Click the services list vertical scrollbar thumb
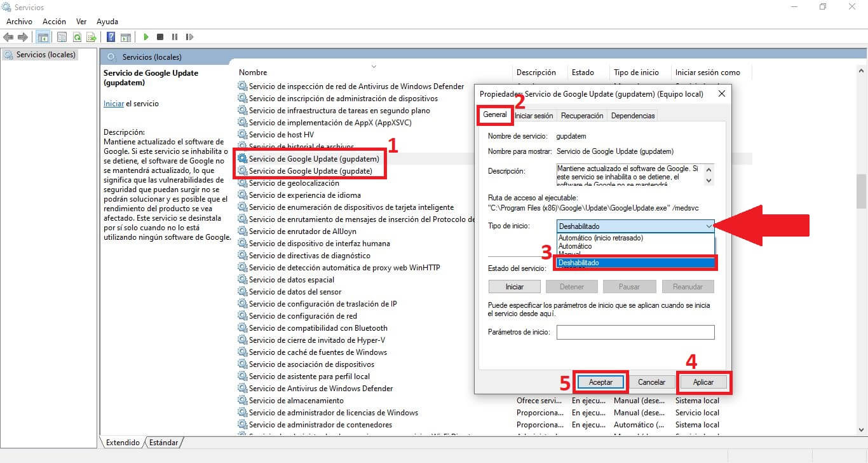 862,191
